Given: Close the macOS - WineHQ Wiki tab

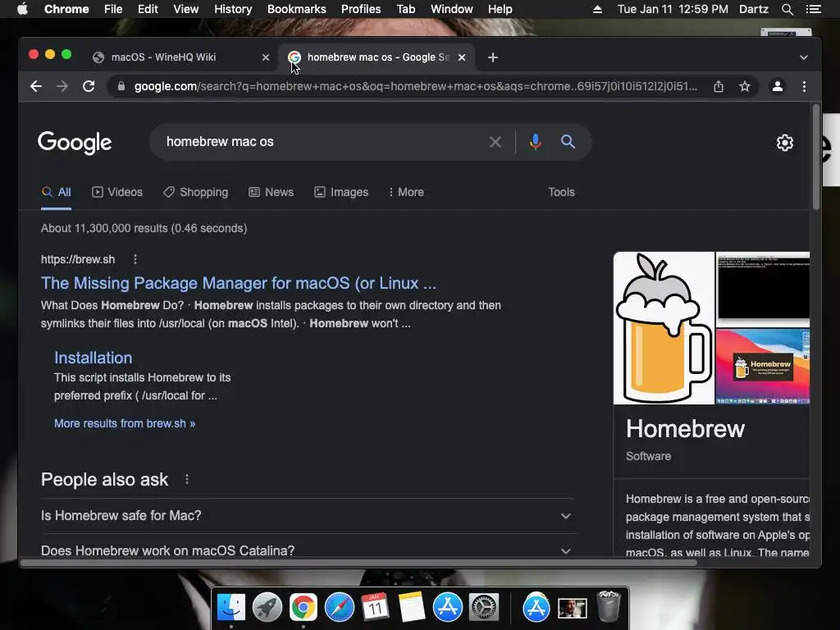Looking at the screenshot, I should click(265, 57).
